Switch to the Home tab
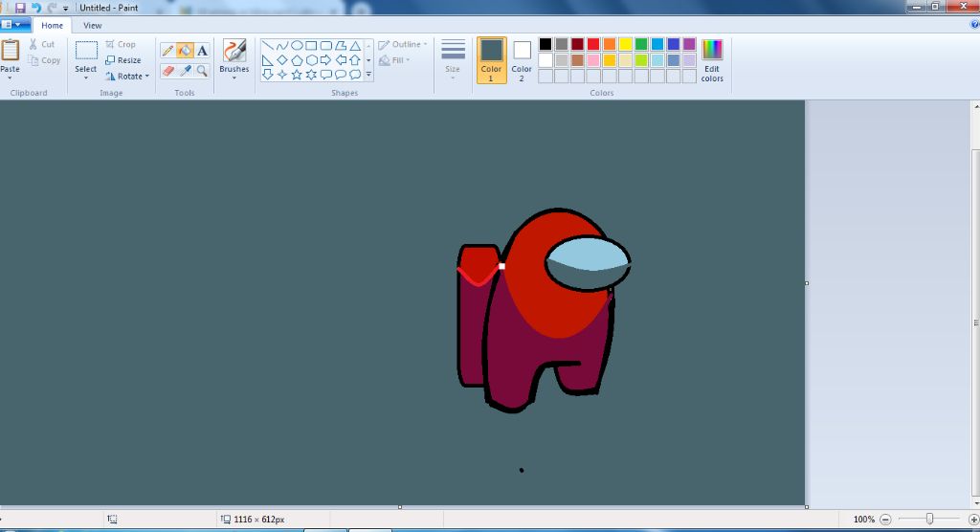980x532 pixels. click(x=52, y=26)
